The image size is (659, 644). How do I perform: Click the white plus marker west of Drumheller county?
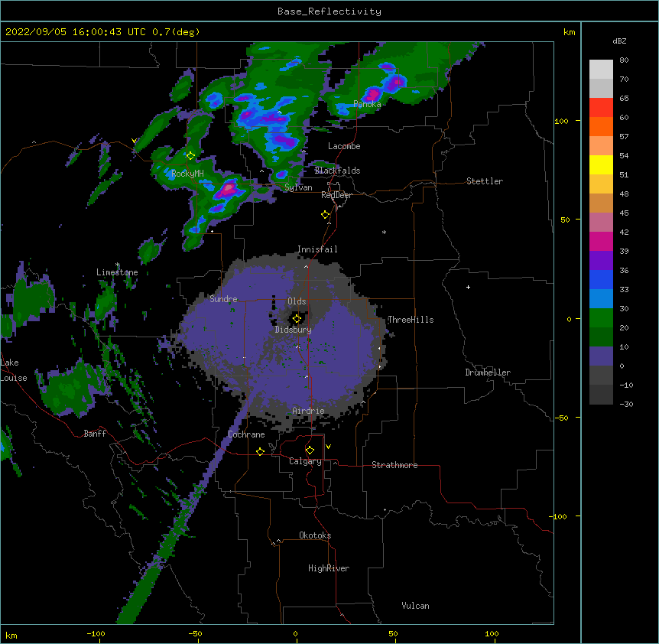468,287
